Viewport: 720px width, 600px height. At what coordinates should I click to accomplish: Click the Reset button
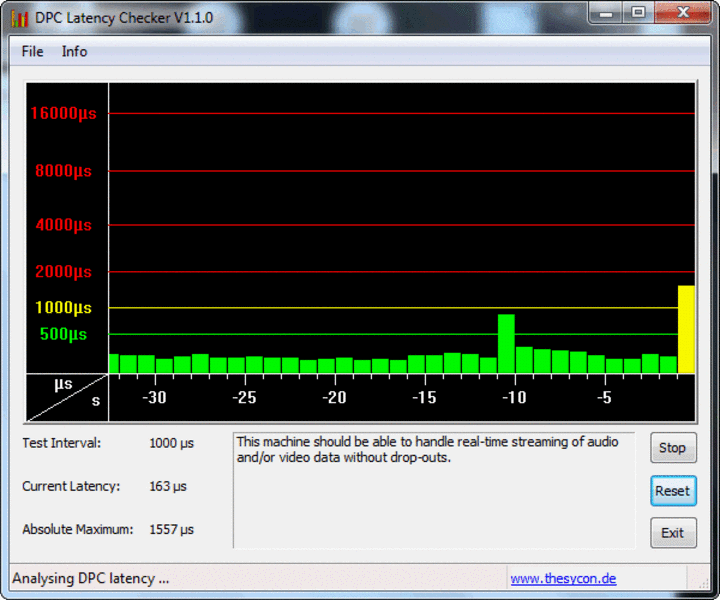(x=673, y=491)
